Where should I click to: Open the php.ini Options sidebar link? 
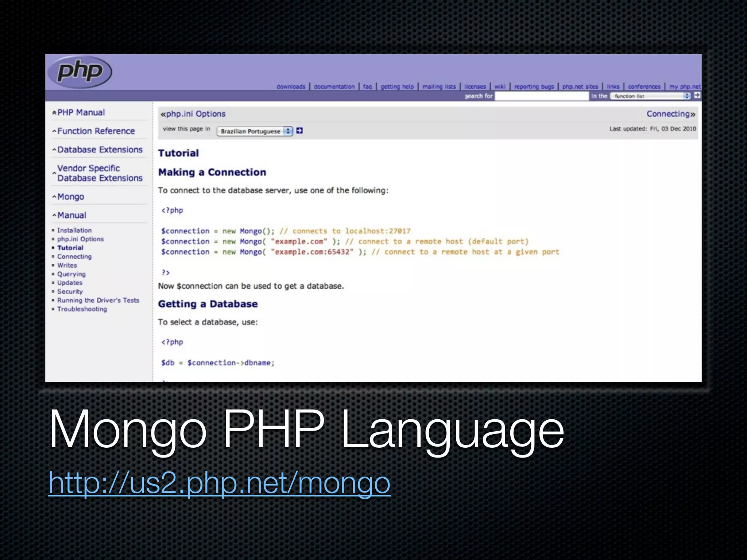pyautogui.click(x=80, y=239)
